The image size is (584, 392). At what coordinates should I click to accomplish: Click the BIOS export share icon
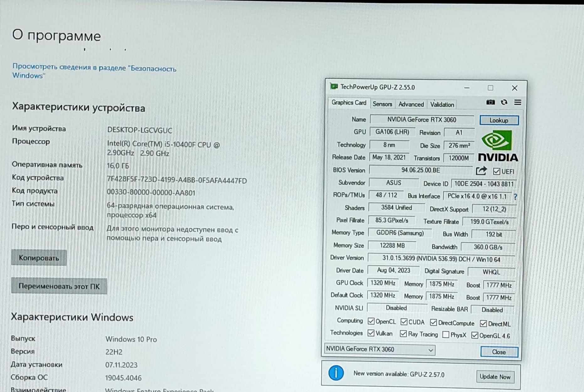click(x=481, y=171)
